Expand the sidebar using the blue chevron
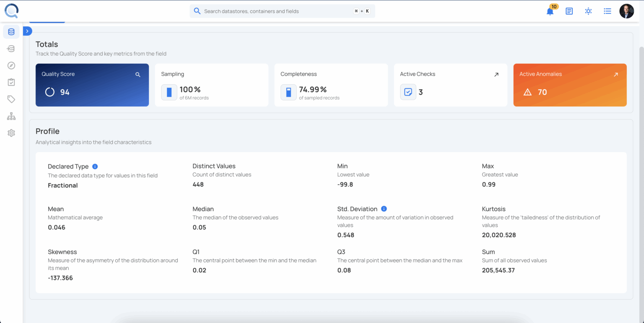 point(27,31)
